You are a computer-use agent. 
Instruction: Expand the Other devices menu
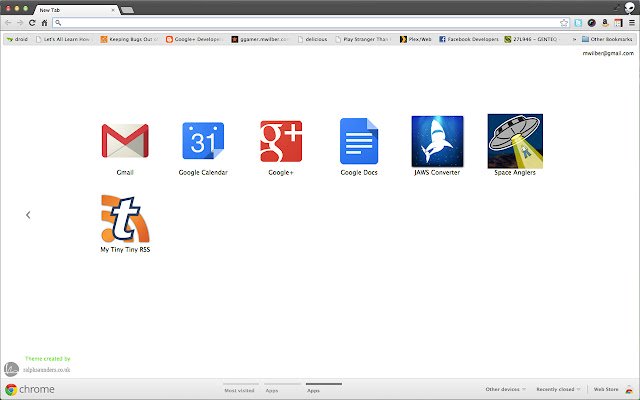pos(505,389)
